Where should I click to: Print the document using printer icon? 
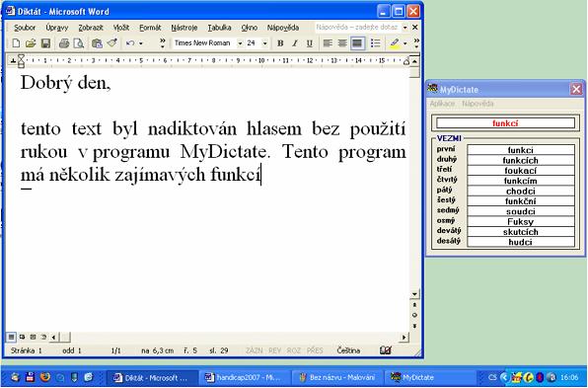point(64,43)
